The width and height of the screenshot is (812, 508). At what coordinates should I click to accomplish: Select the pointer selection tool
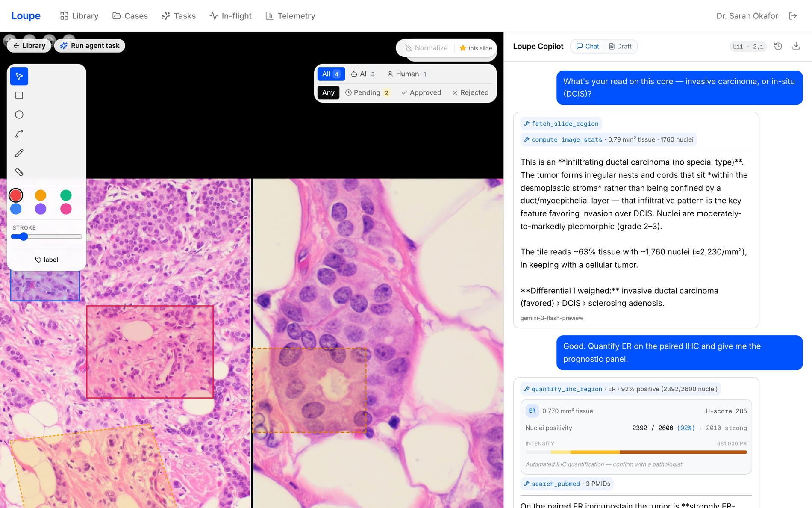point(19,77)
